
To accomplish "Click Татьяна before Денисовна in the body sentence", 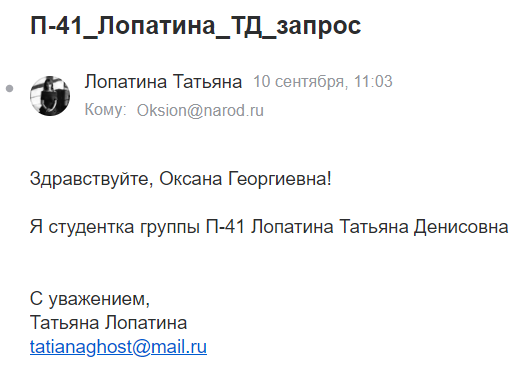I will [x=373, y=226].
